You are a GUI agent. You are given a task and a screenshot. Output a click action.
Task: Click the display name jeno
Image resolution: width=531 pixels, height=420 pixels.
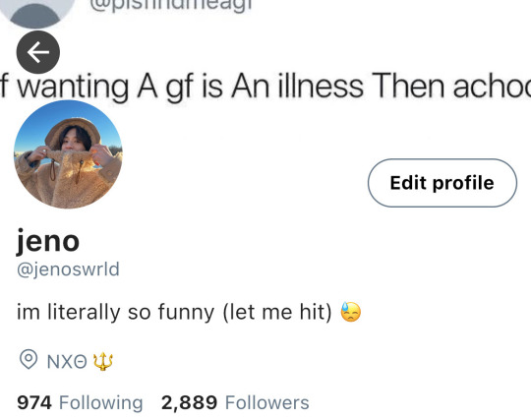48,241
